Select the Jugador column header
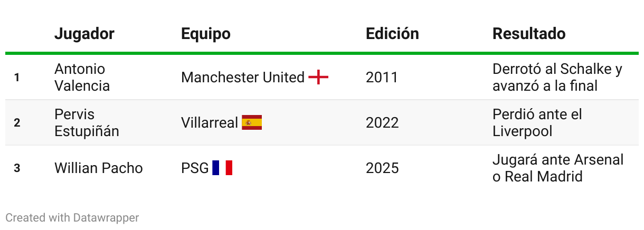 (84, 34)
